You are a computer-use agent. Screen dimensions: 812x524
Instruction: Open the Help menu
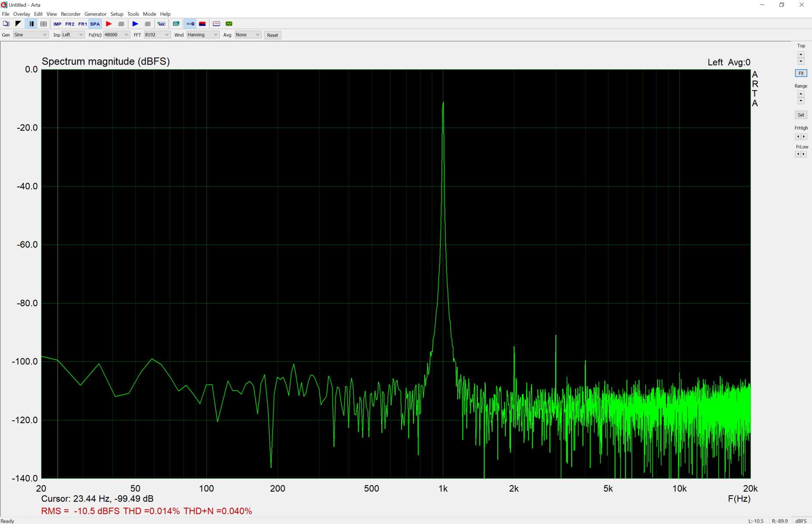click(165, 14)
